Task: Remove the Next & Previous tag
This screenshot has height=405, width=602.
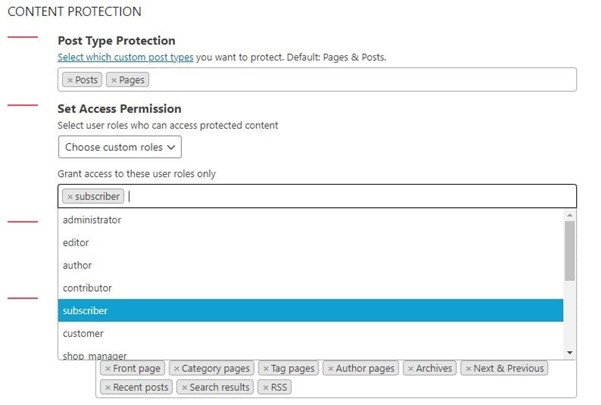Action: coord(469,369)
